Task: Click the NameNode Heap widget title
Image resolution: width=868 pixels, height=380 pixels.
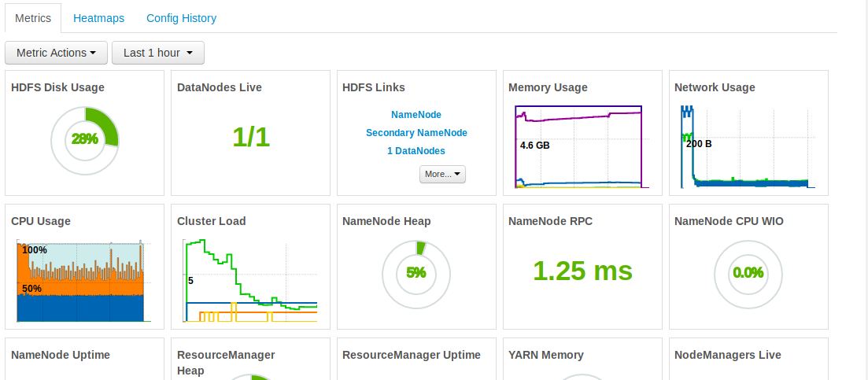Action: [x=386, y=221]
